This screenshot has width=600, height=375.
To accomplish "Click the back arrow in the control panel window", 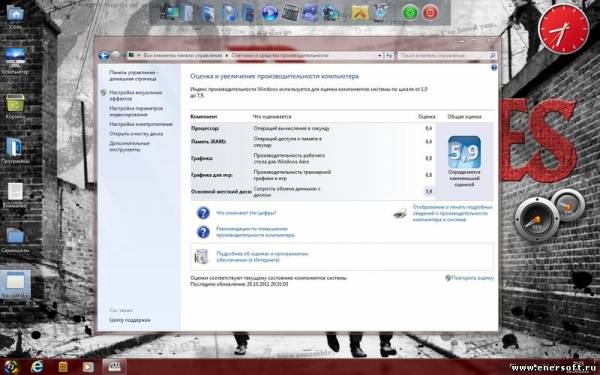I will coord(104,56).
